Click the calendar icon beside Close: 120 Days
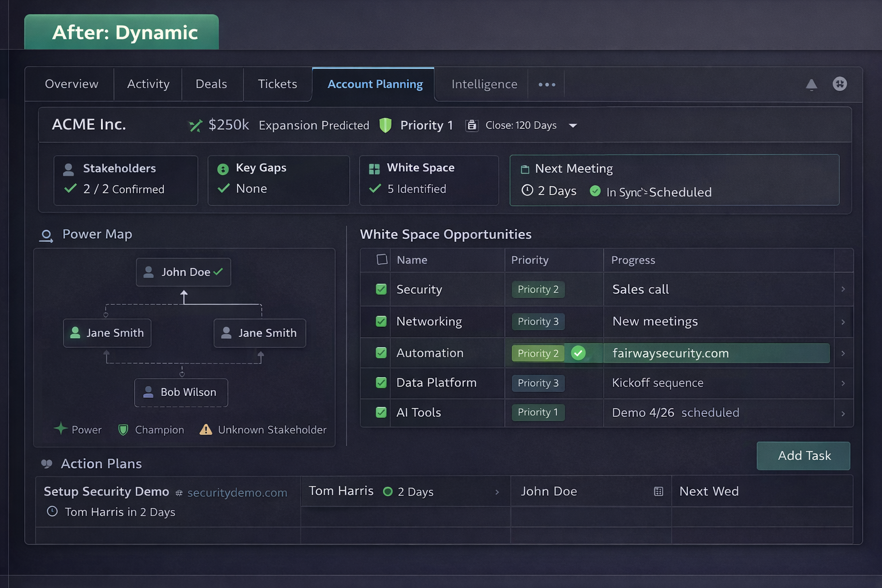The width and height of the screenshot is (882, 588). [x=471, y=125]
